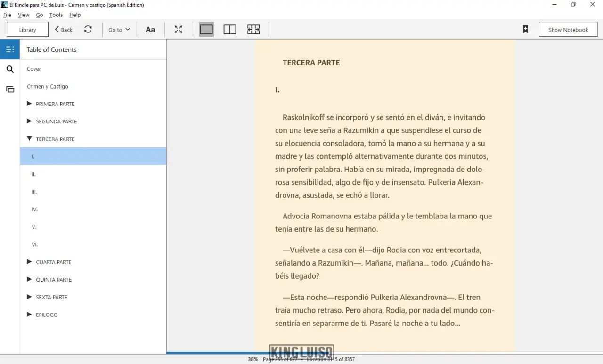Open the Aa font settings
Screen dimensions: 603x364
coord(150,30)
